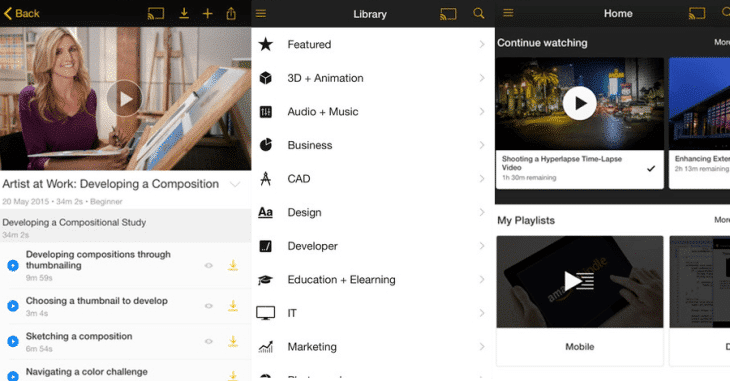The image size is (730, 381).
Task: Select the Developer category label
Action: point(312,246)
